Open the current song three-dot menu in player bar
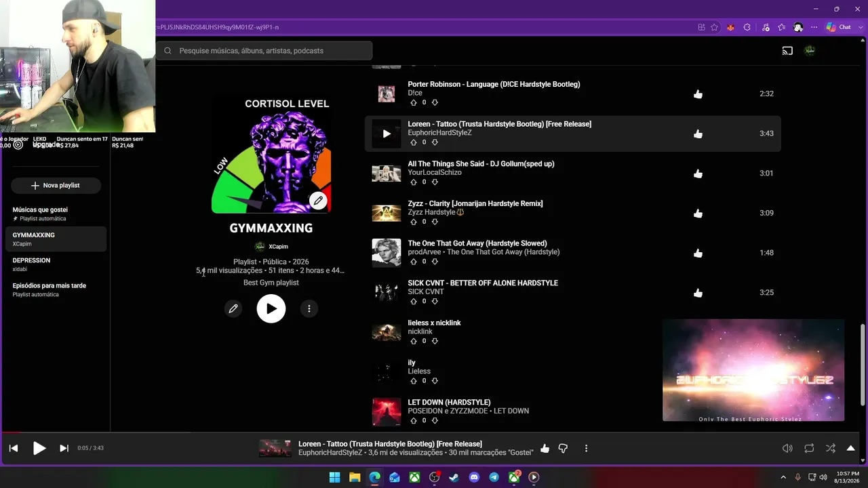This screenshot has height=488, width=868. coord(586,448)
